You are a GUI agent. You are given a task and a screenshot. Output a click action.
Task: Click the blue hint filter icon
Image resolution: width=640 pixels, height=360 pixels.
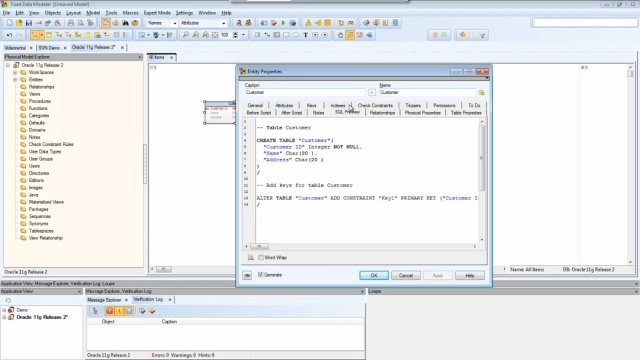(129, 311)
